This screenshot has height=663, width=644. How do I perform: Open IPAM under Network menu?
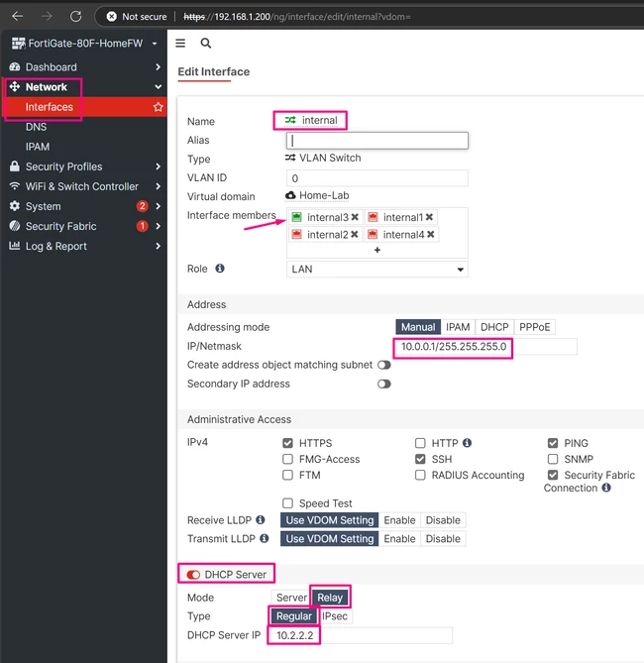point(38,147)
